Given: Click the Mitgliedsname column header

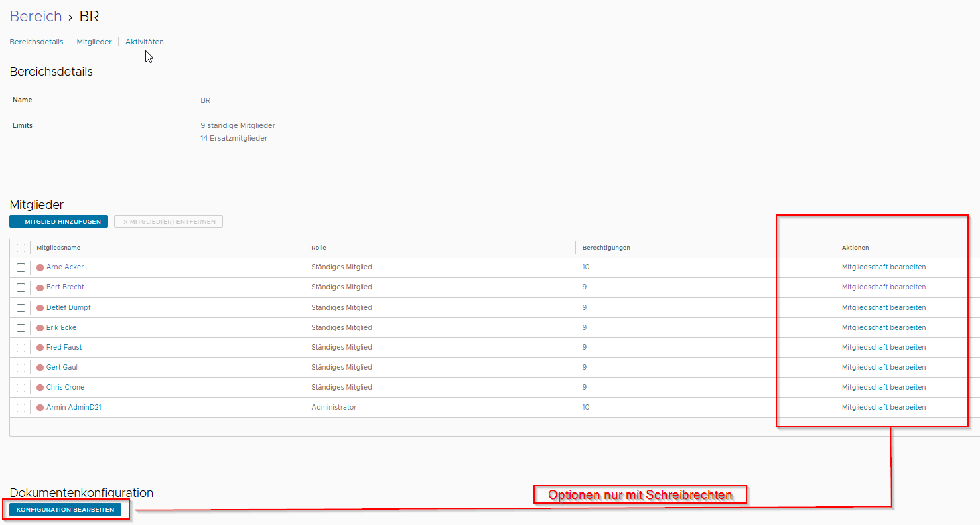Looking at the screenshot, I should (58, 248).
